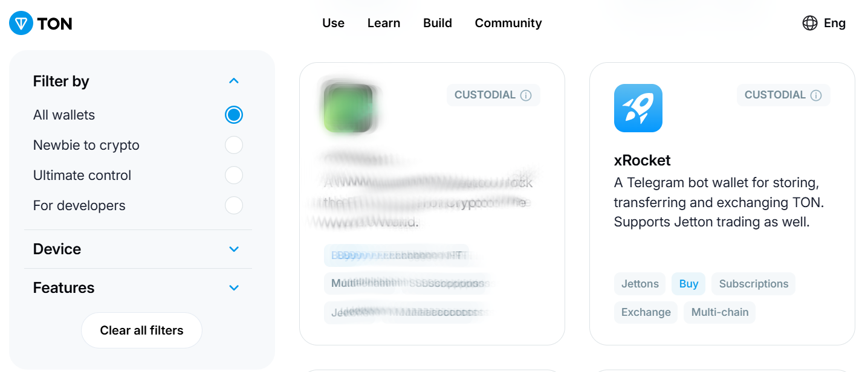
Task: Click the blurred green wallet icon
Action: [348, 108]
